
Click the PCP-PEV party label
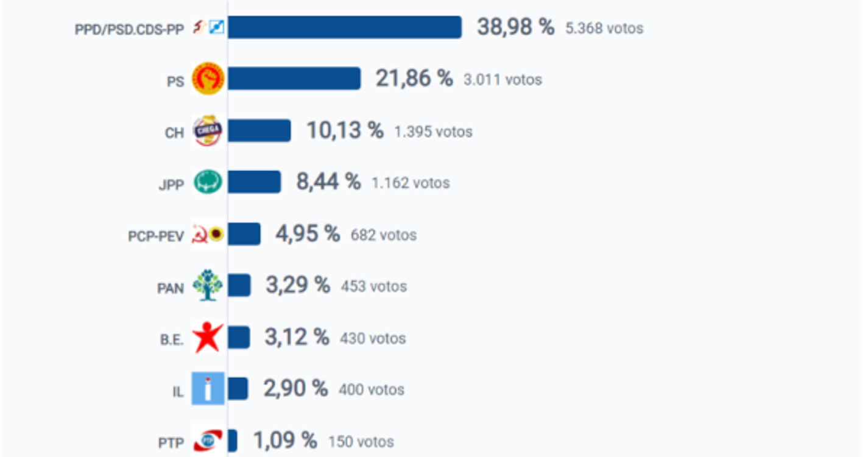(x=156, y=236)
